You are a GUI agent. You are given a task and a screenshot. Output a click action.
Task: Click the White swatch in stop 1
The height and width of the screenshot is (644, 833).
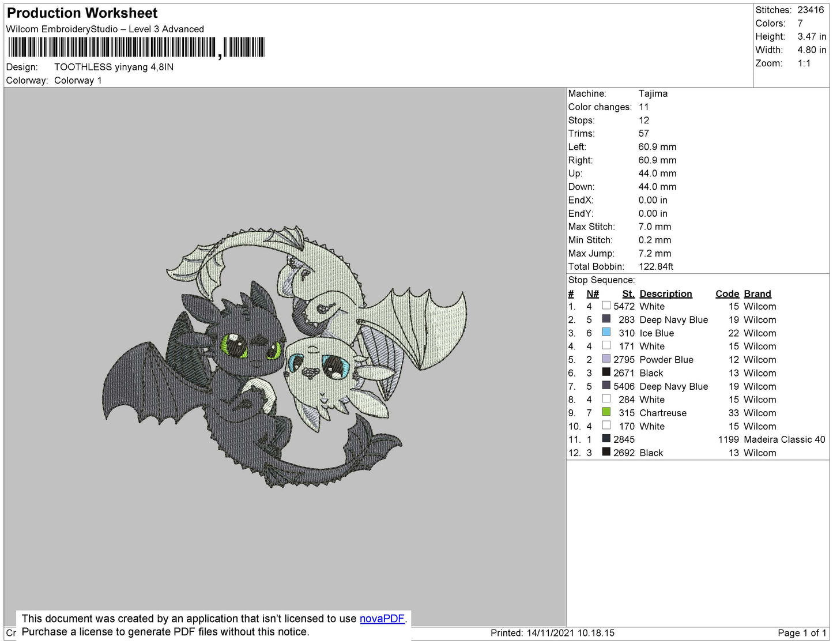click(606, 306)
